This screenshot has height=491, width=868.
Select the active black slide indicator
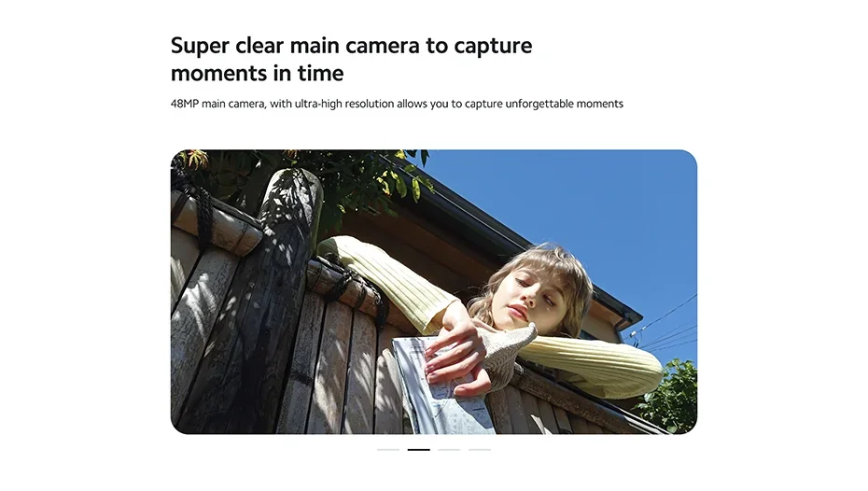tap(418, 450)
